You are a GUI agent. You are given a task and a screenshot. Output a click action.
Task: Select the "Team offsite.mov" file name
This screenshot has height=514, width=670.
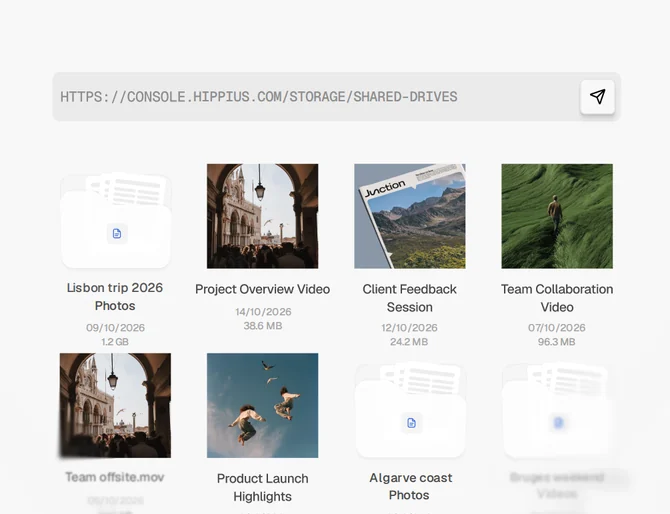pyautogui.click(x=115, y=477)
